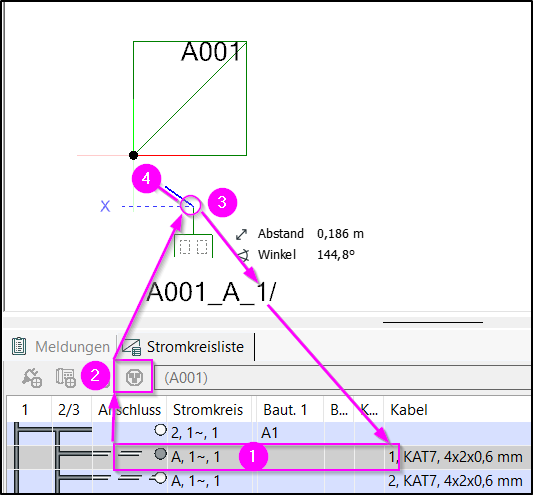Click the A001_A_1/ label text
533x495 pixels.
[211, 292]
